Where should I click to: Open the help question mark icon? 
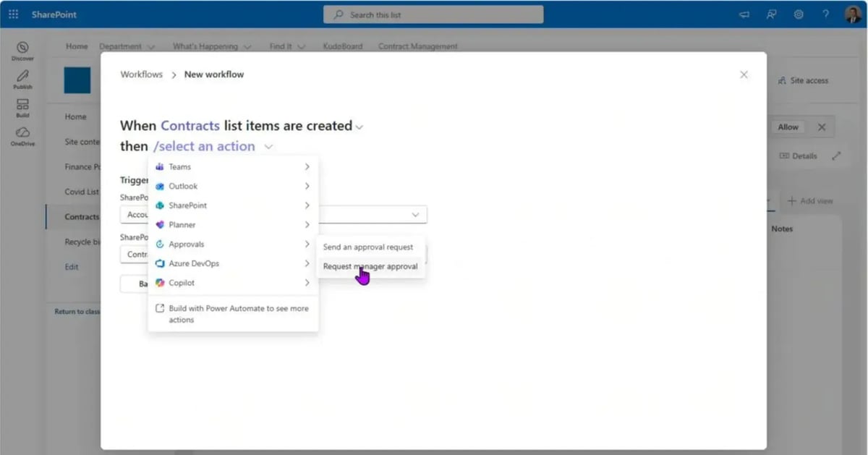[825, 14]
